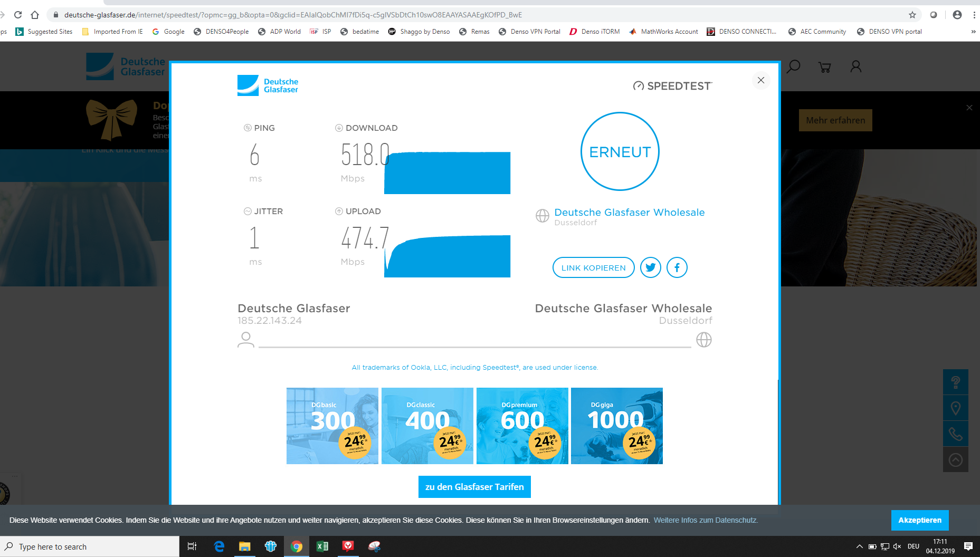Switch to Chrome on the taskbar

[x=297, y=546]
